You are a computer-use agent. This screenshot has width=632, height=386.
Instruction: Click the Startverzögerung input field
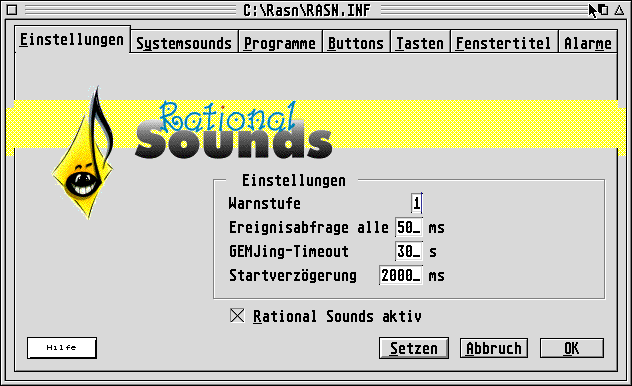[x=401, y=275]
